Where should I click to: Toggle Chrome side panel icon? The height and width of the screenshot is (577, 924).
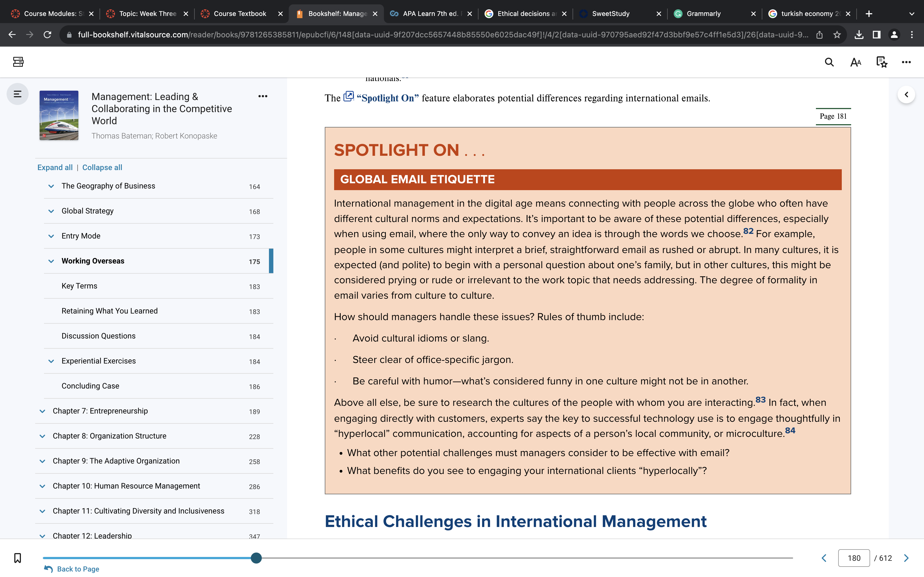click(876, 35)
